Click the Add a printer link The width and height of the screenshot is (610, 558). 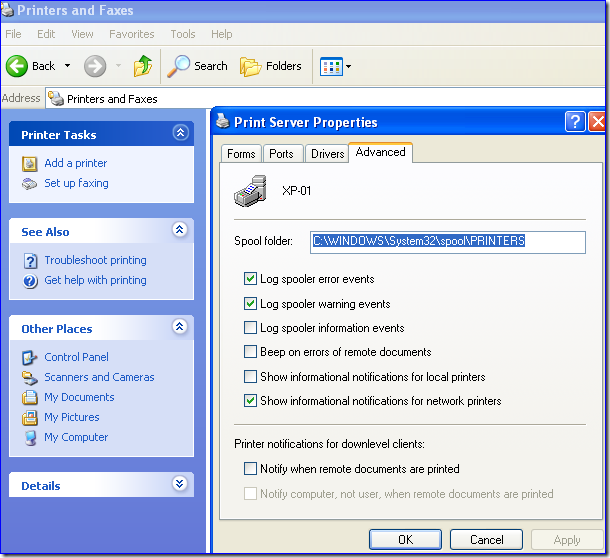[75, 163]
